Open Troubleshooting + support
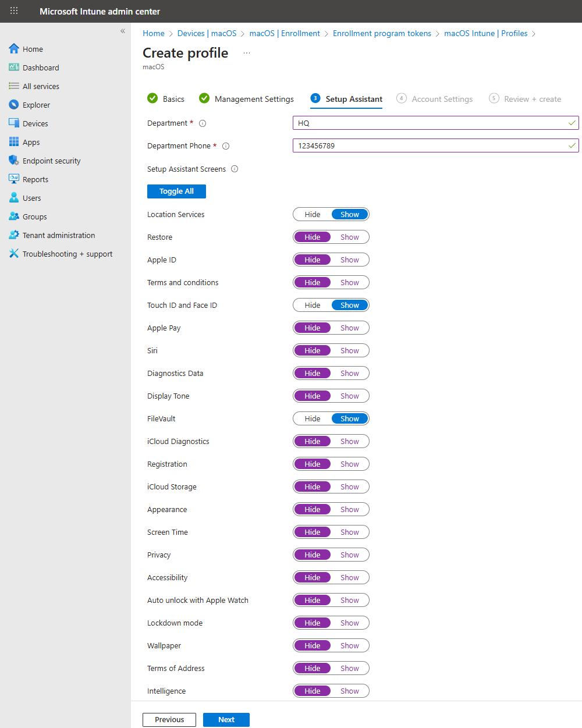The height and width of the screenshot is (728, 582). click(68, 253)
